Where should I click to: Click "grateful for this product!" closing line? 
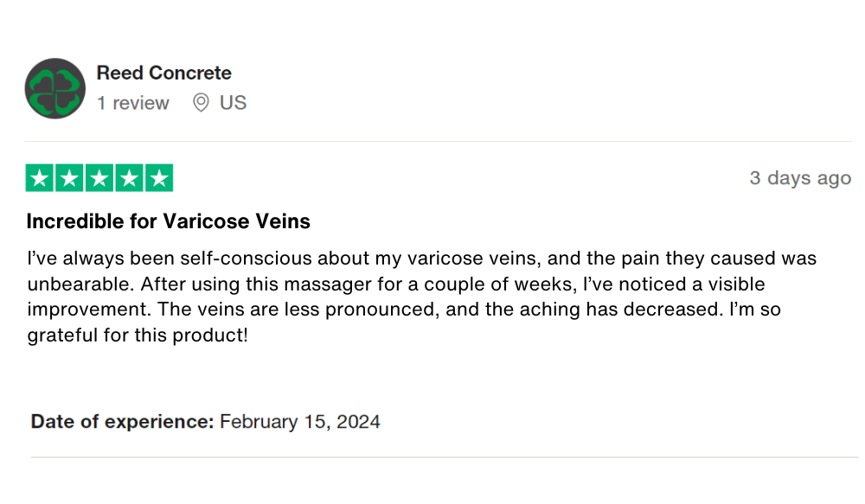138,334
